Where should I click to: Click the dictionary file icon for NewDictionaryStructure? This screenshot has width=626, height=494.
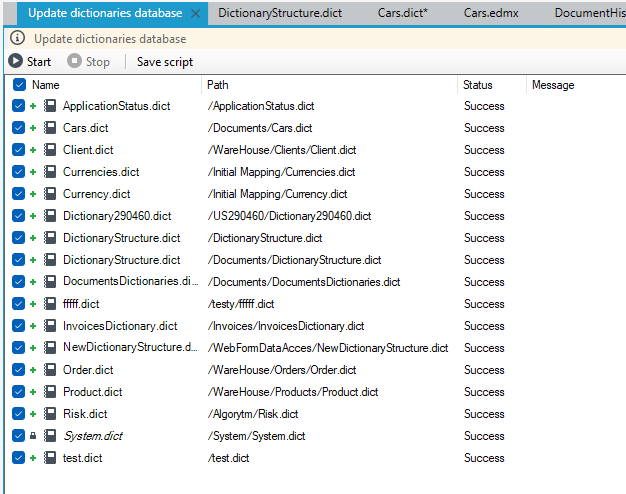pyautogui.click(x=50, y=348)
